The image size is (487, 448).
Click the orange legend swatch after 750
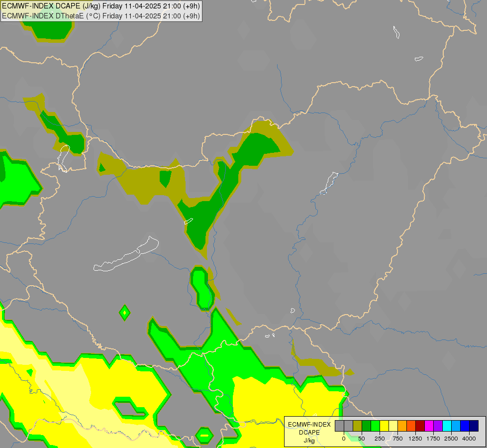tap(402, 426)
